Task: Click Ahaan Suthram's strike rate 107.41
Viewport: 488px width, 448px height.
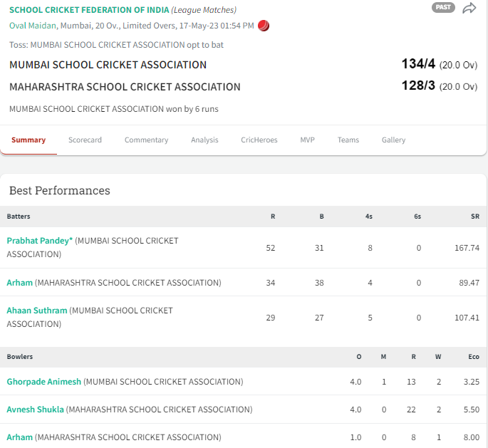Action: pos(467,318)
